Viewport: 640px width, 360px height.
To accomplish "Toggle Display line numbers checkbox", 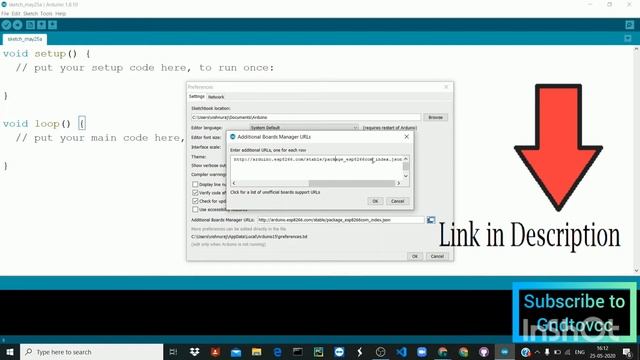I will (195, 184).
